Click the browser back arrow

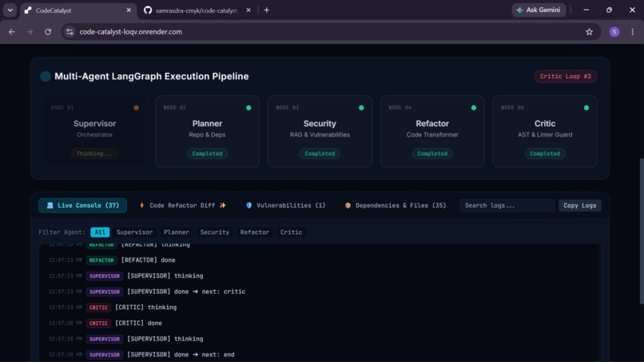[11, 32]
